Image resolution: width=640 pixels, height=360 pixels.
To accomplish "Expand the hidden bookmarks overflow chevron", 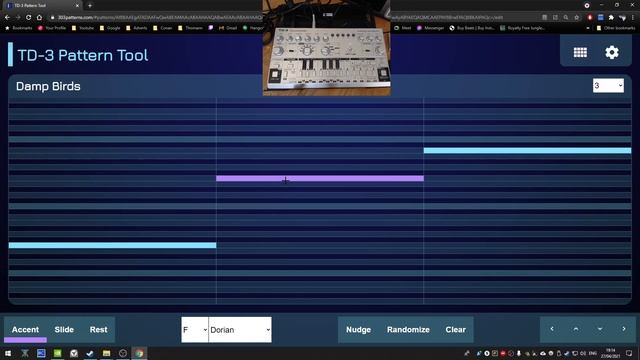I will point(588,28).
